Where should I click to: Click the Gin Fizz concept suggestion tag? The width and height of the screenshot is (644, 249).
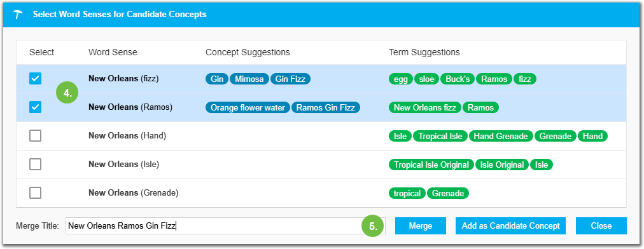(x=290, y=79)
